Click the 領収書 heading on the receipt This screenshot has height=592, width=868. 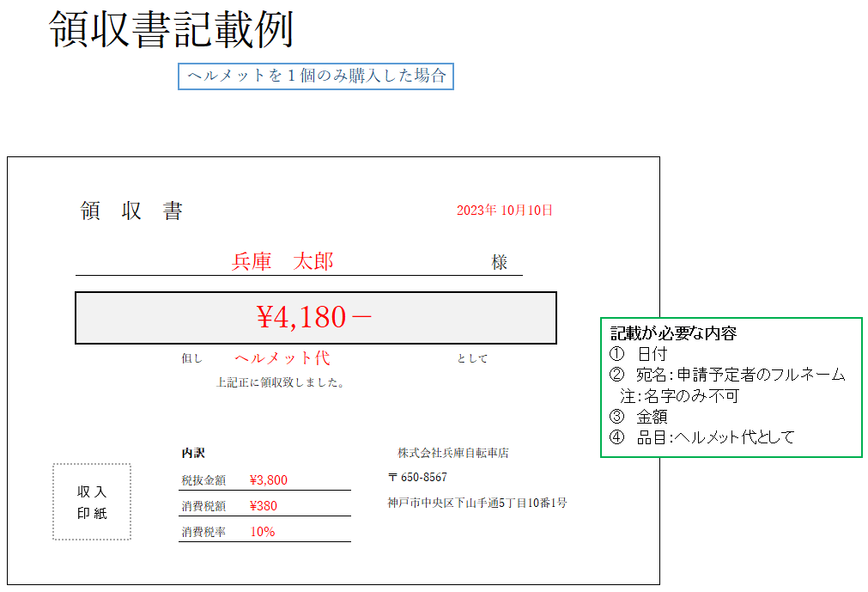(x=131, y=211)
